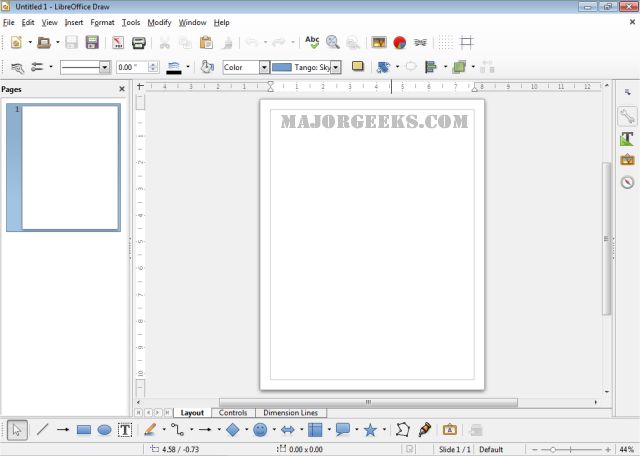The image size is (640, 456).
Task: Toggle the Shadow icon
Action: pos(358,67)
